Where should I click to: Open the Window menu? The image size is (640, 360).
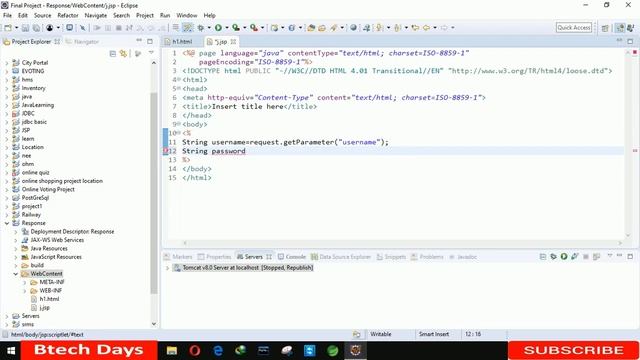pos(187,16)
